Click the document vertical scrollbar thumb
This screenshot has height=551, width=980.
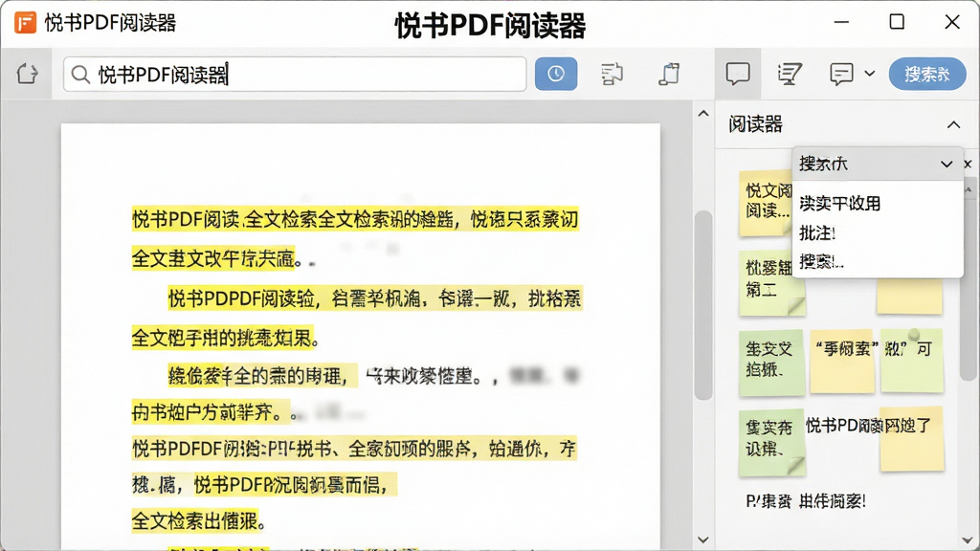703,305
